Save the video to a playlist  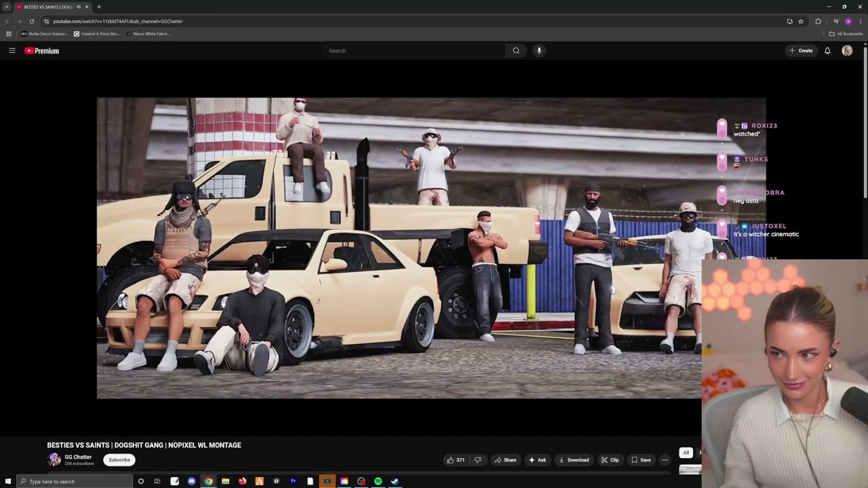641,460
